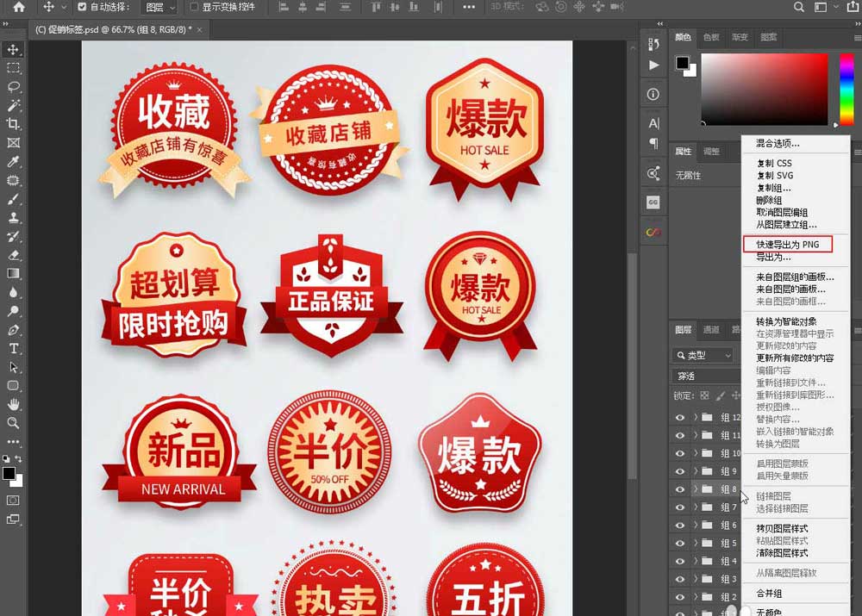Open the 图层 auto-select dropdown
862x616 pixels.
coord(159,7)
